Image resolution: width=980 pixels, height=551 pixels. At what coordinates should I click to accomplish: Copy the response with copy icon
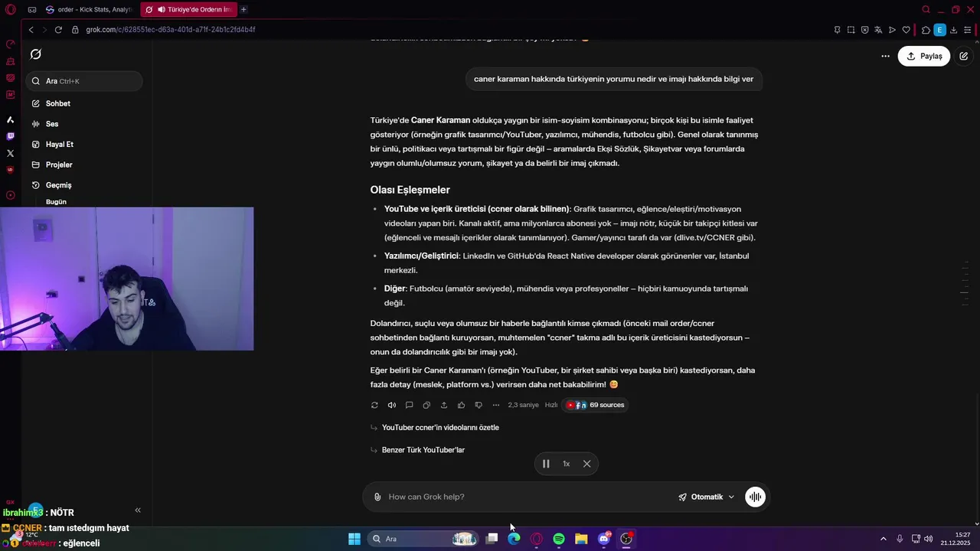pyautogui.click(x=426, y=405)
